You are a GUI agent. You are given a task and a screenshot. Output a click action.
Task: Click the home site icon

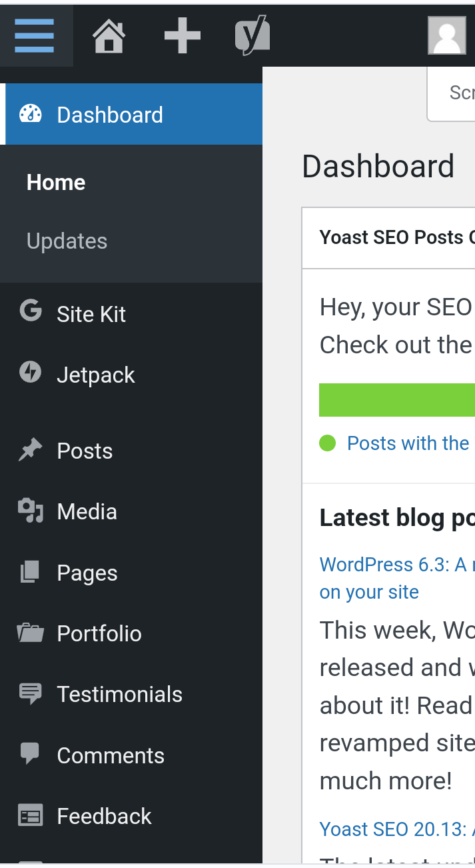pyautogui.click(x=109, y=35)
